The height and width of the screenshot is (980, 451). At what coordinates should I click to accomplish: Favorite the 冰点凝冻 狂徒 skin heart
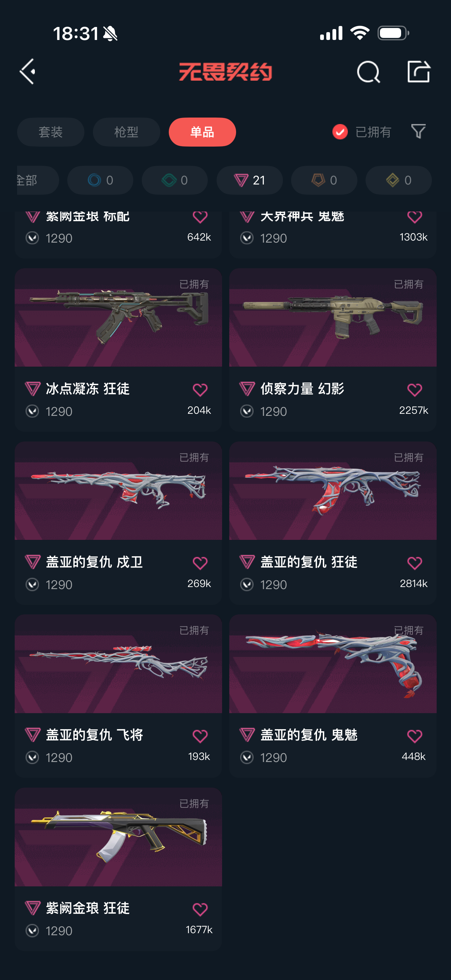(200, 390)
